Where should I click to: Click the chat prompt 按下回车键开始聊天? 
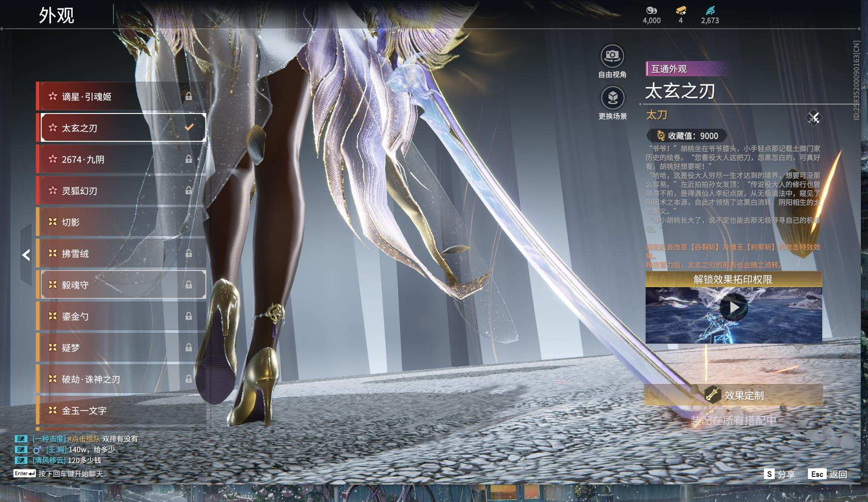point(71,474)
